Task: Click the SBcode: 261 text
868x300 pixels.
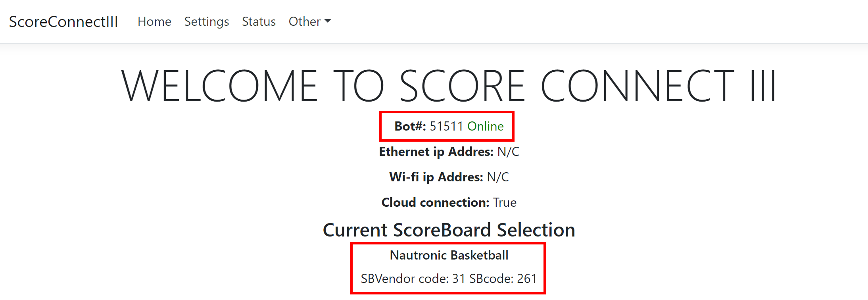Action: point(503,279)
